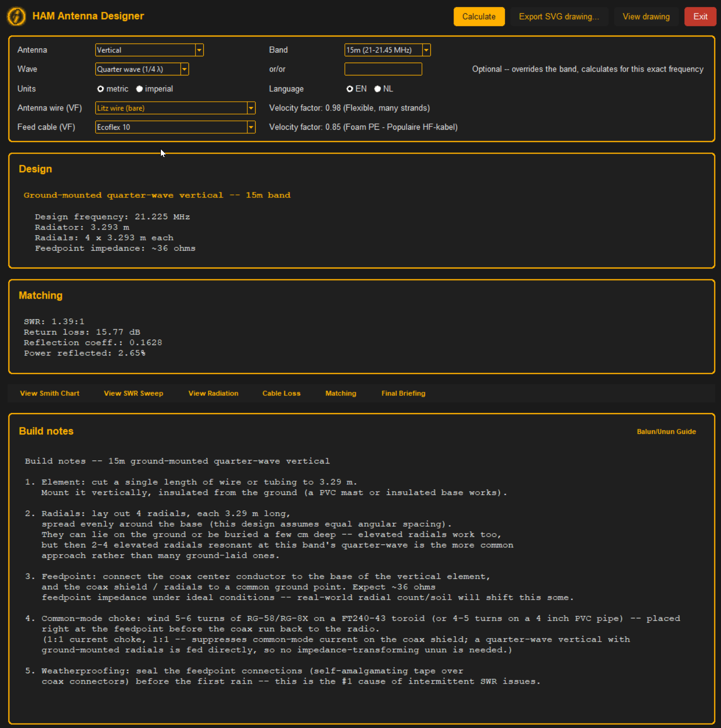Switch language to NL radio button
Image resolution: width=721 pixels, height=728 pixels.
[x=378, y=89]
